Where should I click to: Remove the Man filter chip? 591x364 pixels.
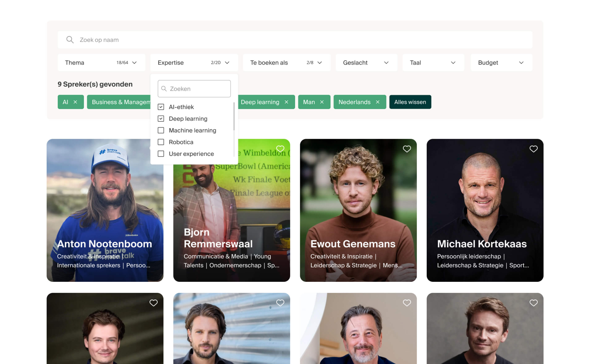pyautogui.click(x=322, y=102)
